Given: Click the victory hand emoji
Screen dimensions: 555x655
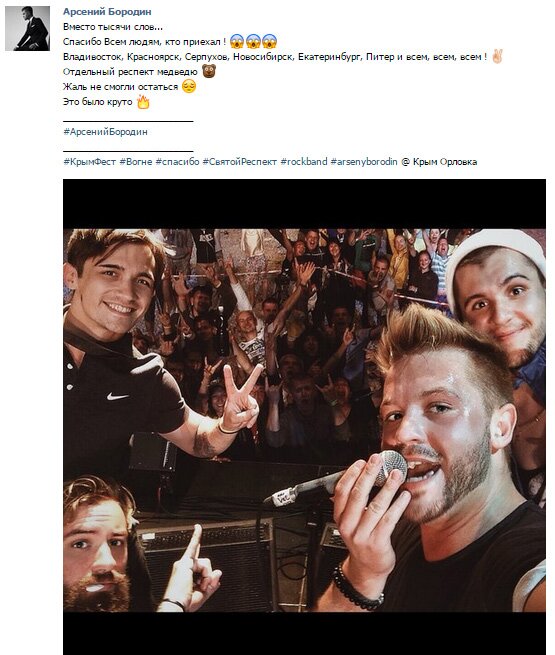Looking at the screenshot, I should (497, 56).
